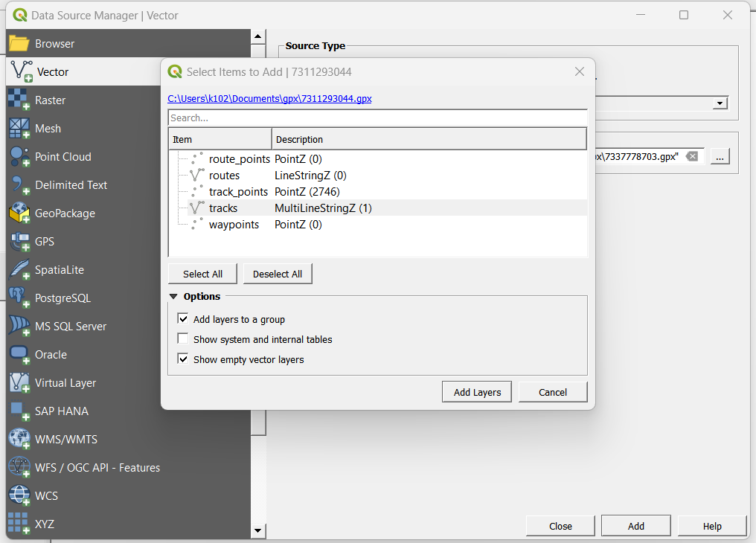Click the Virtual Layer icon
The image size is (756, 543).
(x=19, y=382)
